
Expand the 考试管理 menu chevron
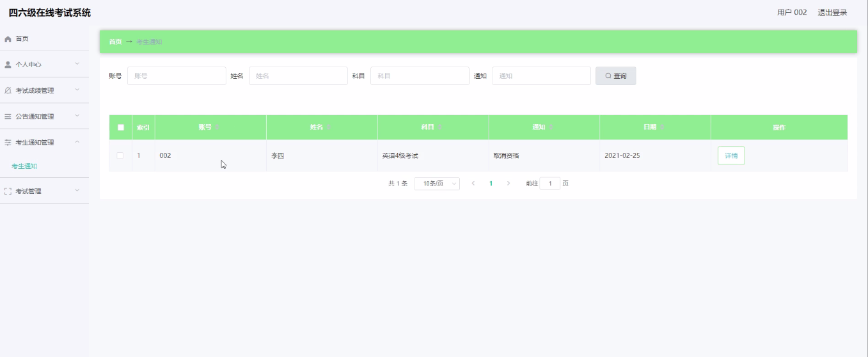click(x=77, y=191)
